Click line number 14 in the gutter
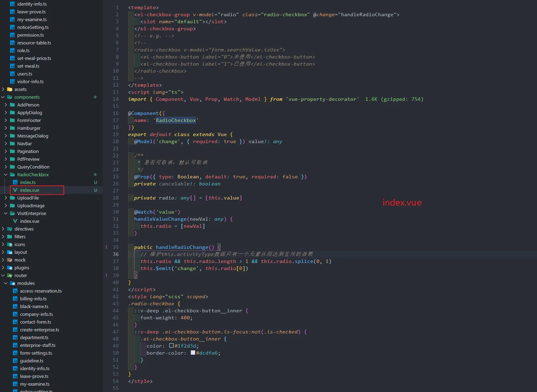Image resolution: width=537 pixels, height=392 pixels. [x=116, y=99]
